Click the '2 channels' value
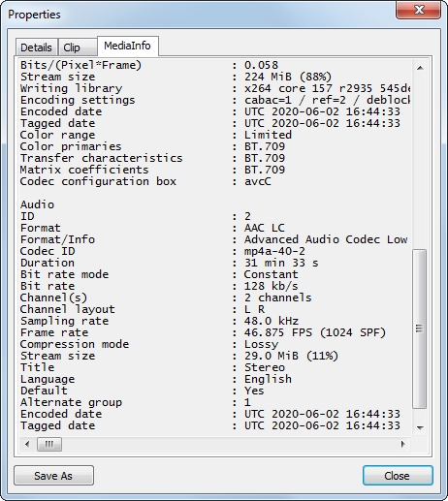The image size is (448, 501). (278, 297)
